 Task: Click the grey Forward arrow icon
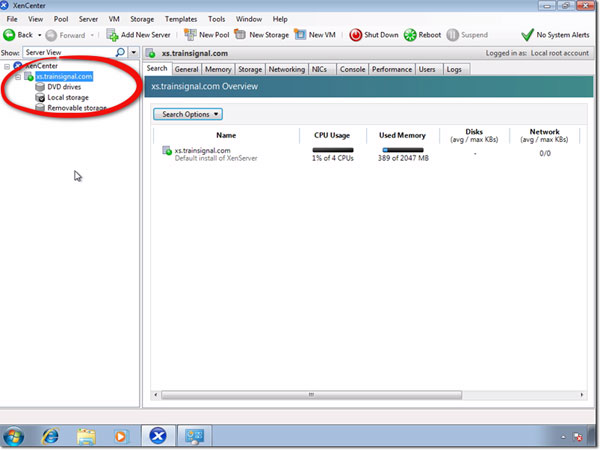(51, 35)
